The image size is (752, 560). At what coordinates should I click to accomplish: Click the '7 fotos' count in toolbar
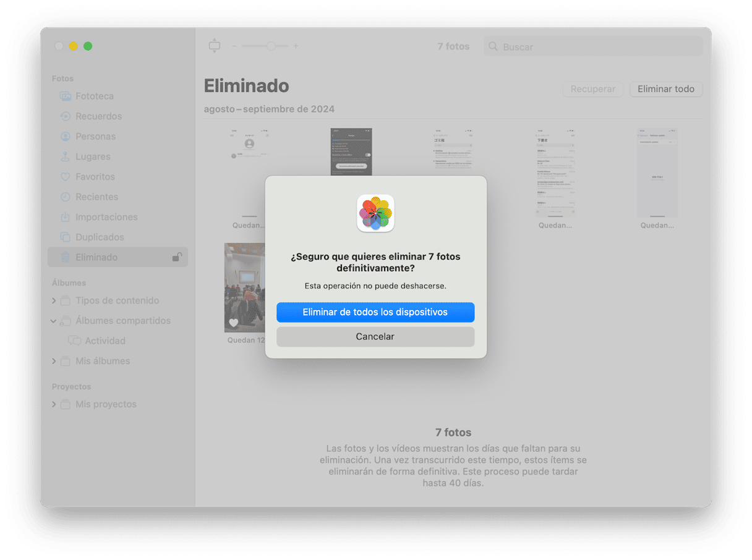click(453, 46)
